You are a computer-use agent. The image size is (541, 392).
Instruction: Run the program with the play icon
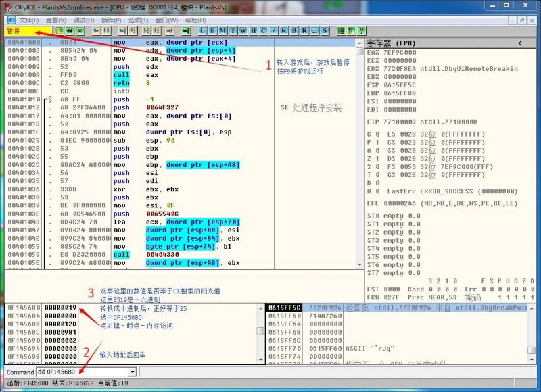click(96, 31)
